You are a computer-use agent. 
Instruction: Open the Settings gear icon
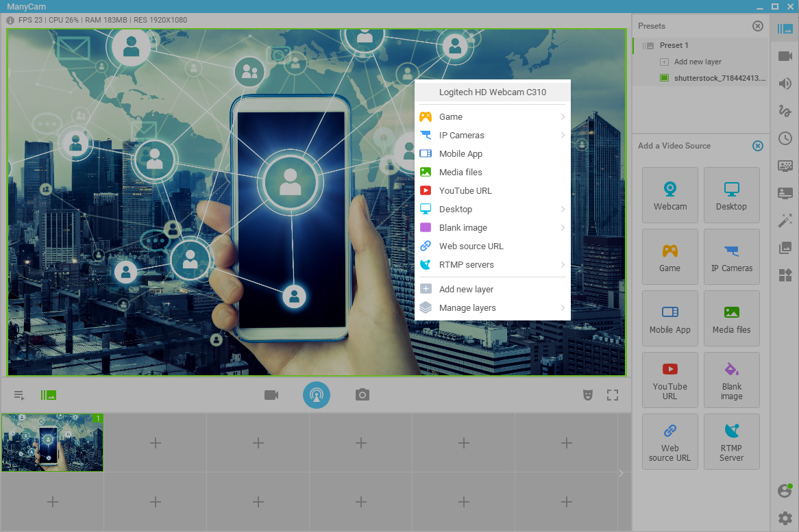click(x=785, y=518)
